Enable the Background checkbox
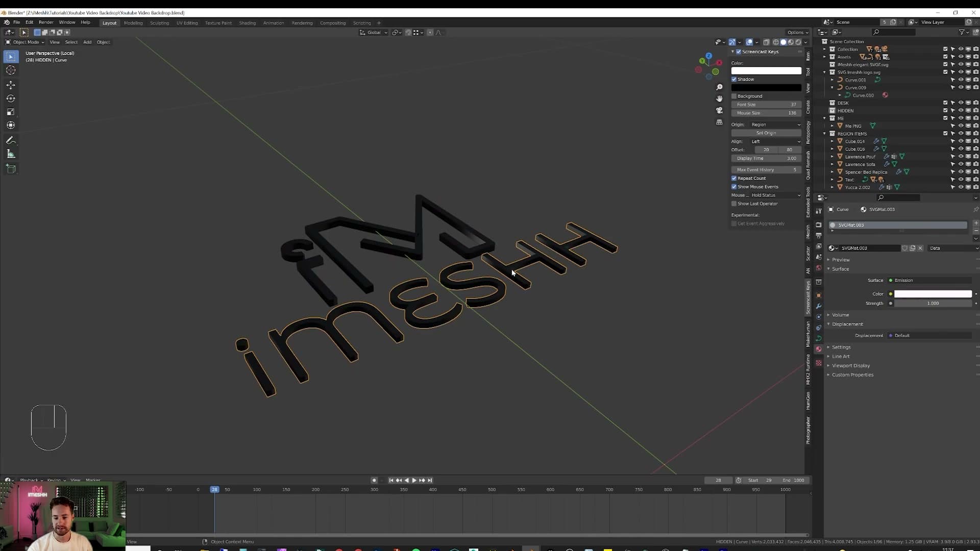This screenshot has width=980, height=551. click(734, 96)
